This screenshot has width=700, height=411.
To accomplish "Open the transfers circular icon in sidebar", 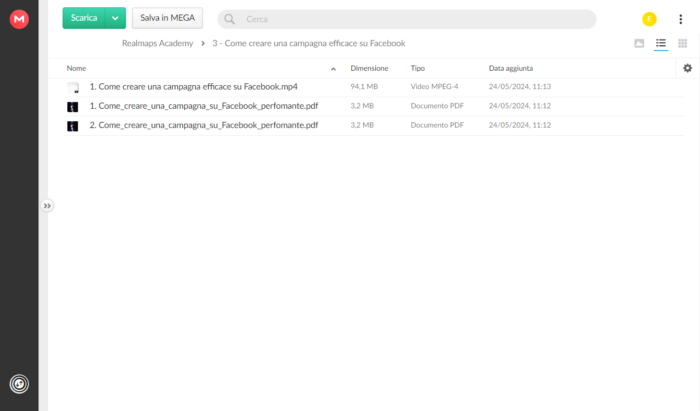I will click(19, 384).
